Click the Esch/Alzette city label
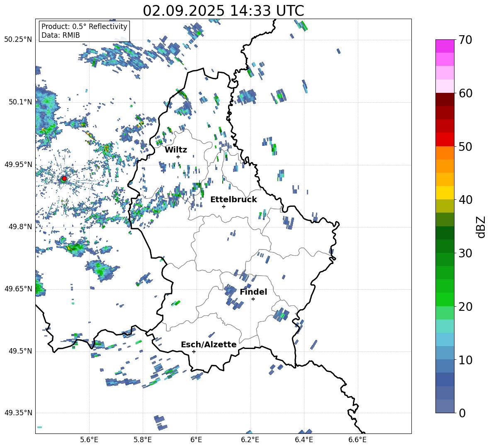This screenshot has width=491, height=448. (209, 344)
